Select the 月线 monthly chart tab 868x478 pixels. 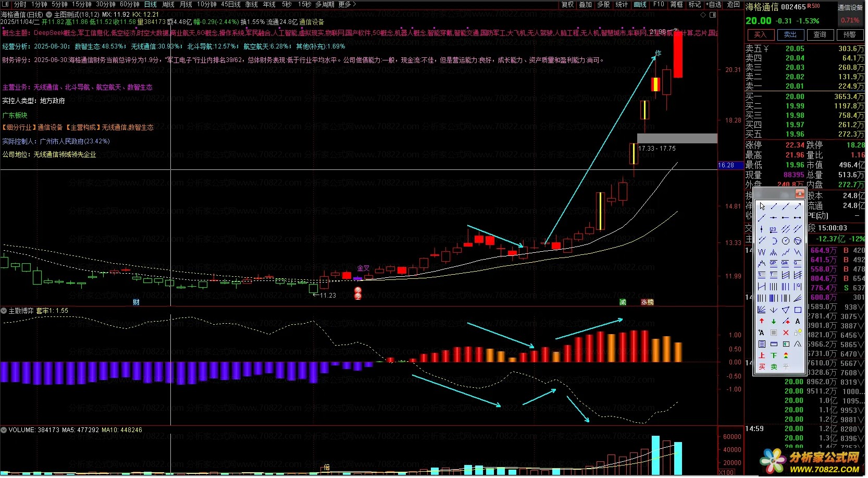point(186,4)
